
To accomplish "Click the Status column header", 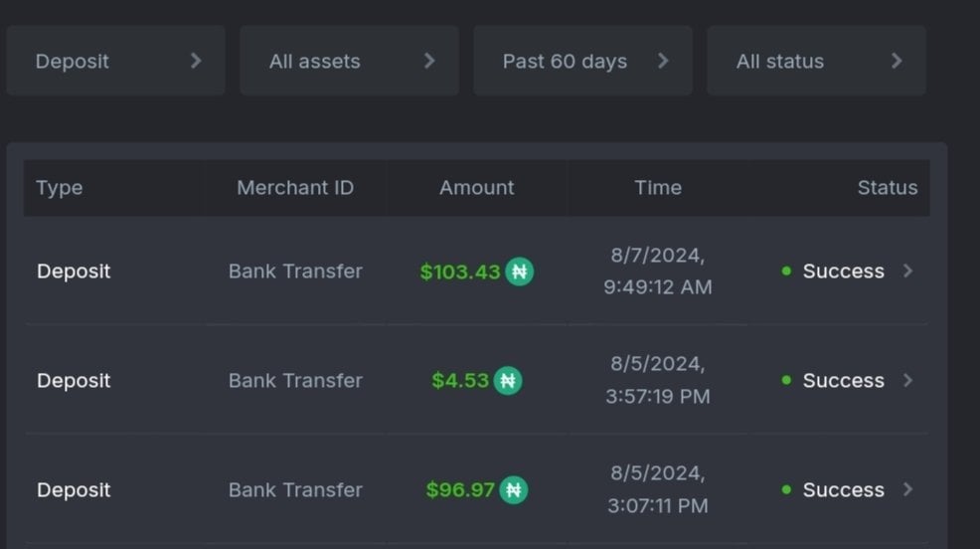I will tap(887, 188).
